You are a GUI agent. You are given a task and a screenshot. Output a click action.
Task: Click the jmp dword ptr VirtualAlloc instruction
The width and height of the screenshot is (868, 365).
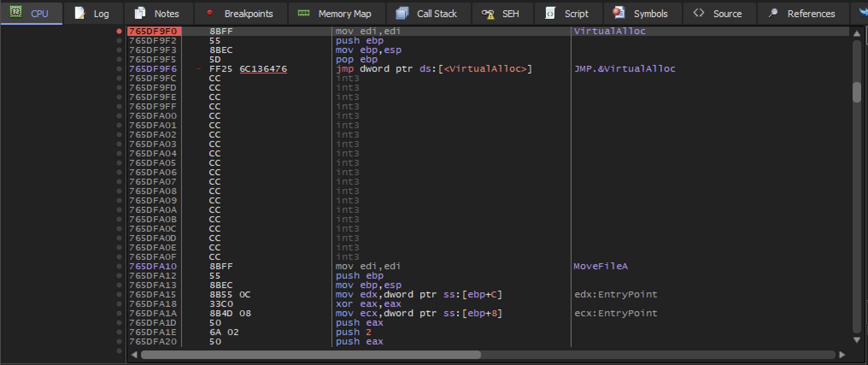(434, 69)
